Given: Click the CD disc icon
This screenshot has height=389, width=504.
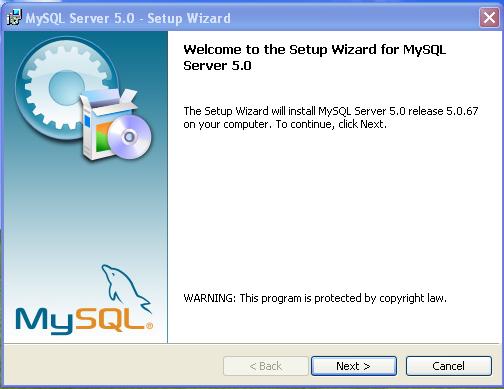Looking at the screenshot, I should pyautogui.click(x=129, y=137).
